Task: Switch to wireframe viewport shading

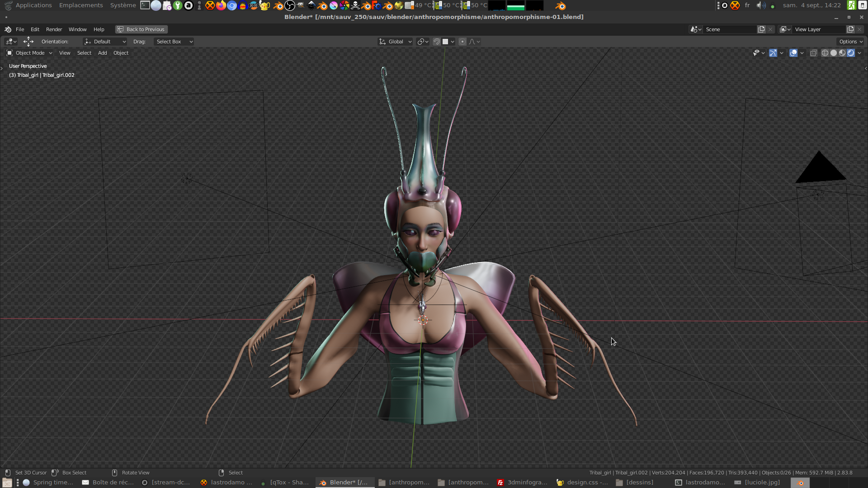Action: pos(825,53)
